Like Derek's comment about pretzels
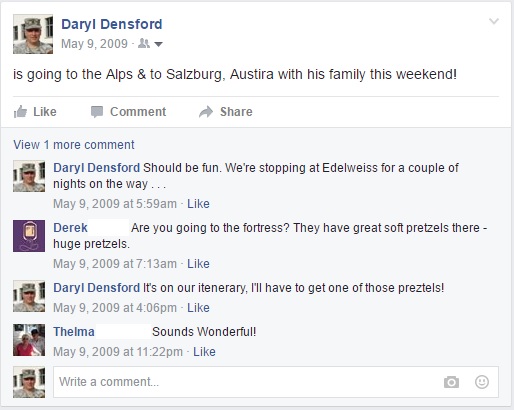The image size is (514, 410). [x=198, y=264]
